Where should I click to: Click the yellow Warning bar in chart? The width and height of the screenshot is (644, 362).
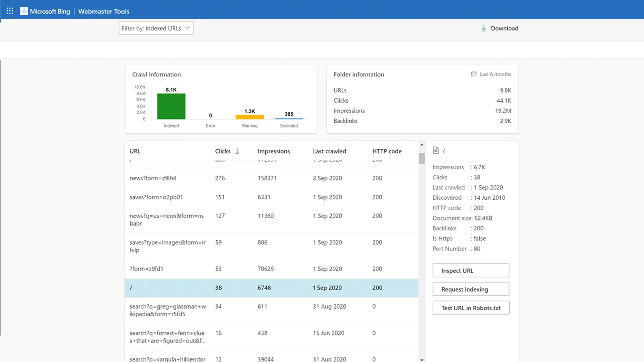tap(250, 117)
